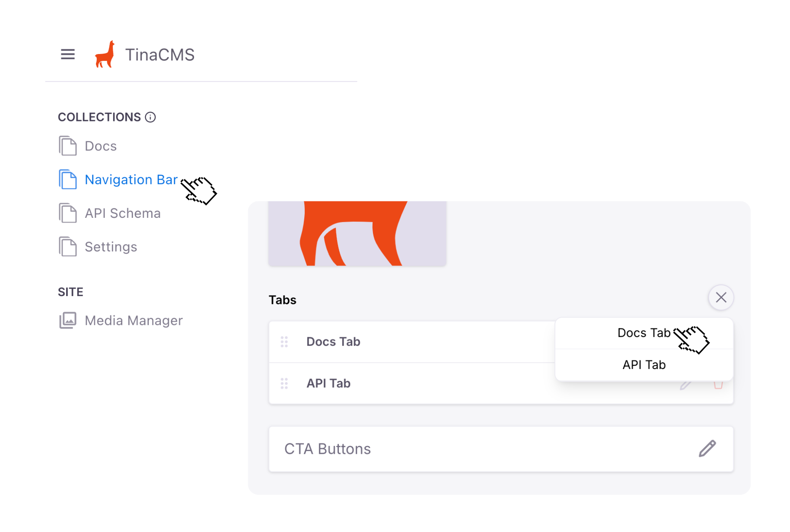Open the hamburger menu
Viewport: 790px width, 532px height.
coord(68,54)
